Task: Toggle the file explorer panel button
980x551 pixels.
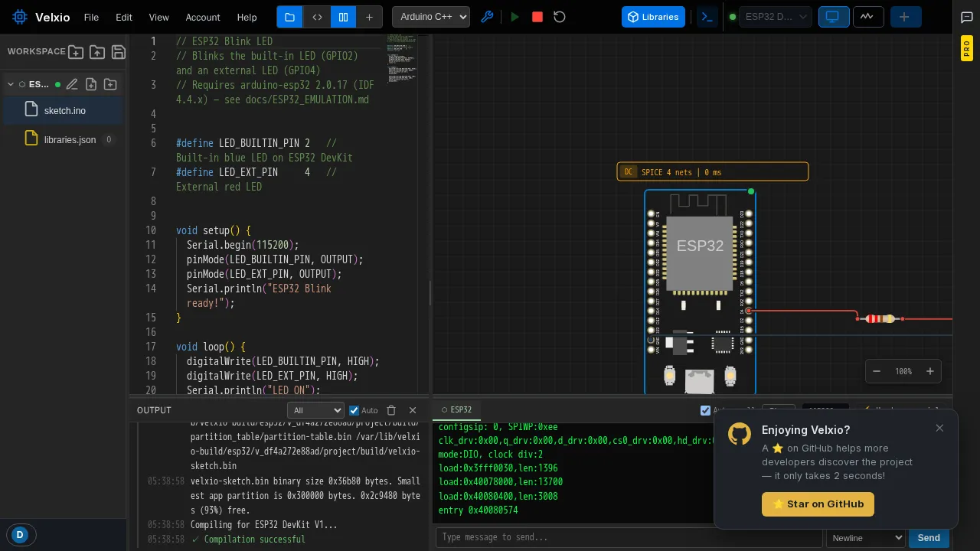Action: 289,17
